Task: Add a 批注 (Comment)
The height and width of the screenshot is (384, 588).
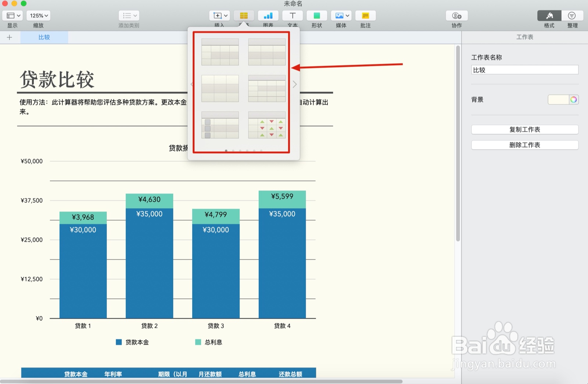Action: click(x=365, y=16)
